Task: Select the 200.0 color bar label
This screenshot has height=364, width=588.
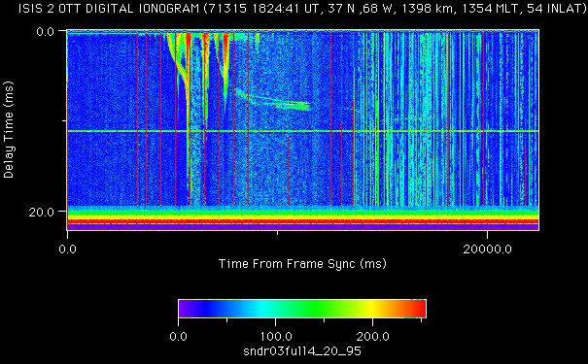Action: [x=373, y=336]
